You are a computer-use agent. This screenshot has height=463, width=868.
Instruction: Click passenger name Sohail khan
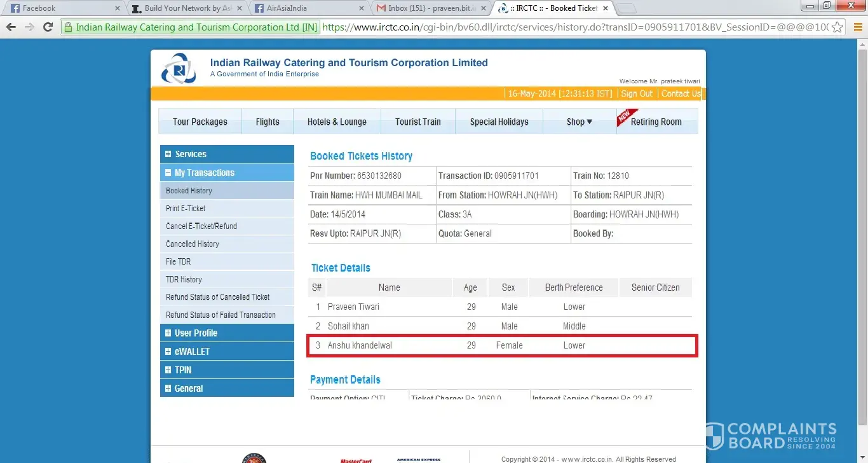pyautogui.click(x=348, y=326)
